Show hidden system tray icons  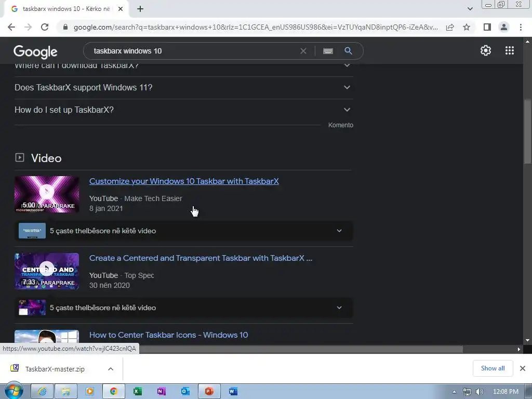[x=454, y=392]
